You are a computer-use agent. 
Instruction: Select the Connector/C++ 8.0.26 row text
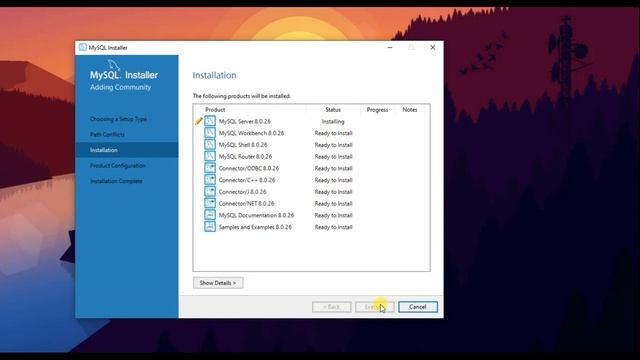point(247,180)
